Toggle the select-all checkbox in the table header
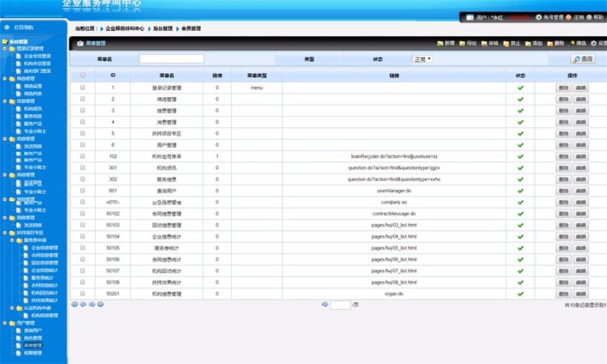607x364 pixels. pos(83,75)
